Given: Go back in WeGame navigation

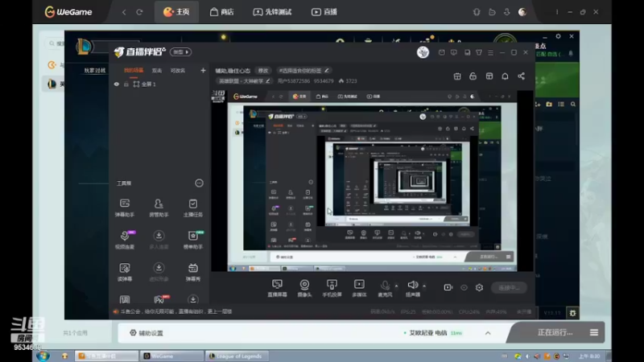Looking at the screenshot, I should point(124,12).
